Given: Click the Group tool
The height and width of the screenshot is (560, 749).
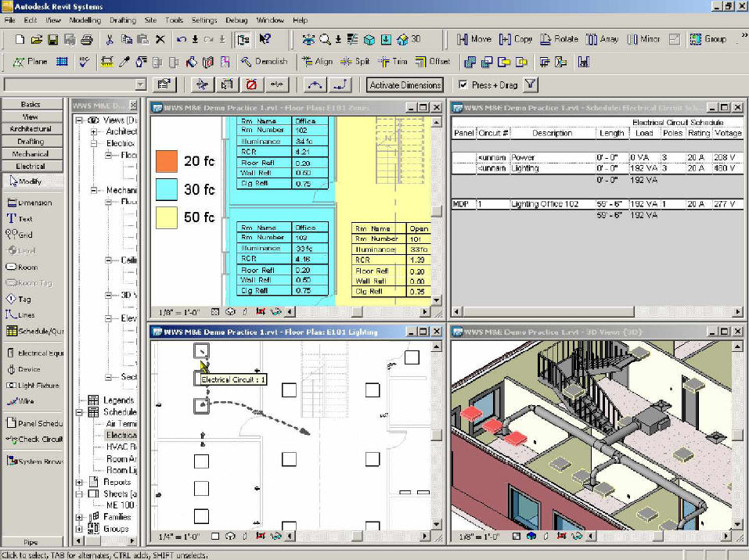Looking at the screenshot, I should [708, 39].
